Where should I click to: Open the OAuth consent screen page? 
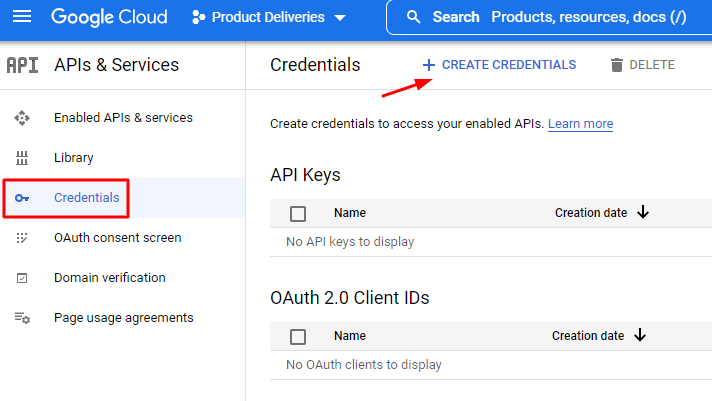point(118,238)
